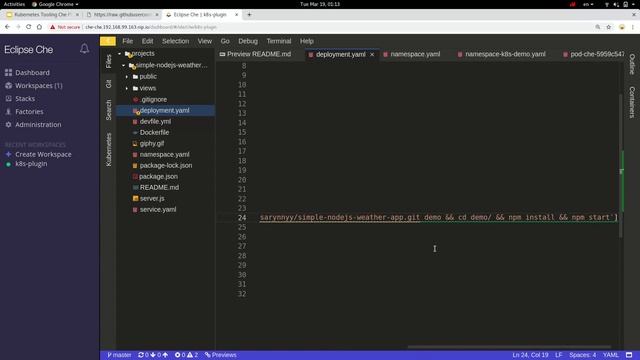This screenshot has width=640, height=360.
Task: Toggle the Git side panel
Action: (x=108, y=84)
